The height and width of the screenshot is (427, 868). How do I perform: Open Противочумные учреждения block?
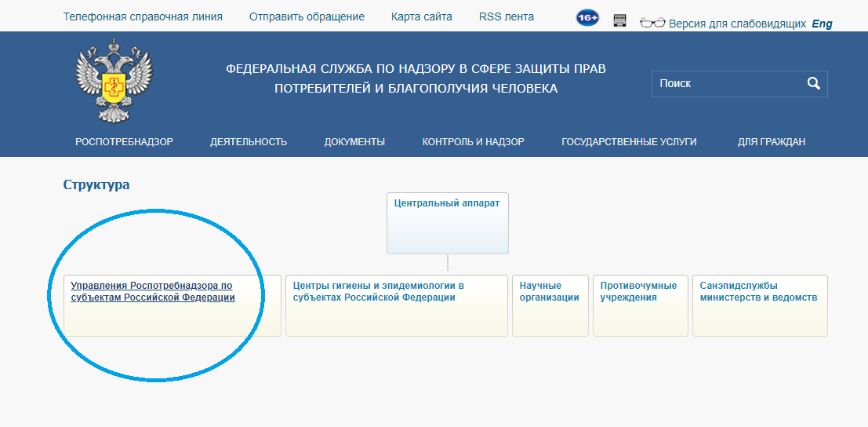click(641, 305)
